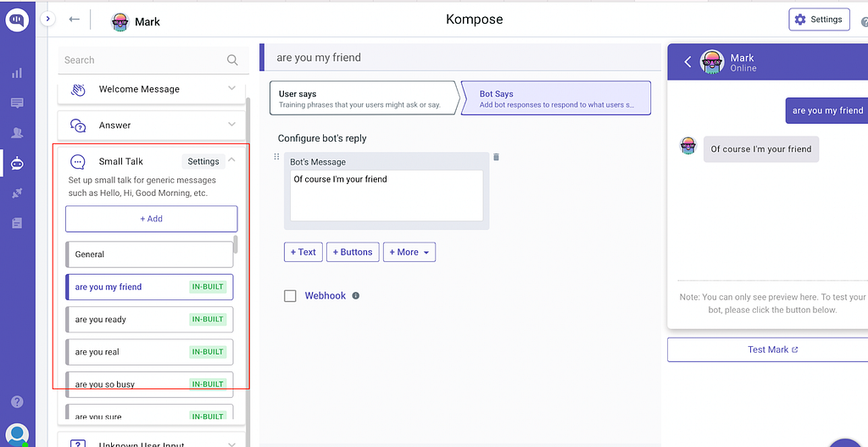Click the 'Configure bot's reply' heading
868x447 pixels.
(321, 138)
